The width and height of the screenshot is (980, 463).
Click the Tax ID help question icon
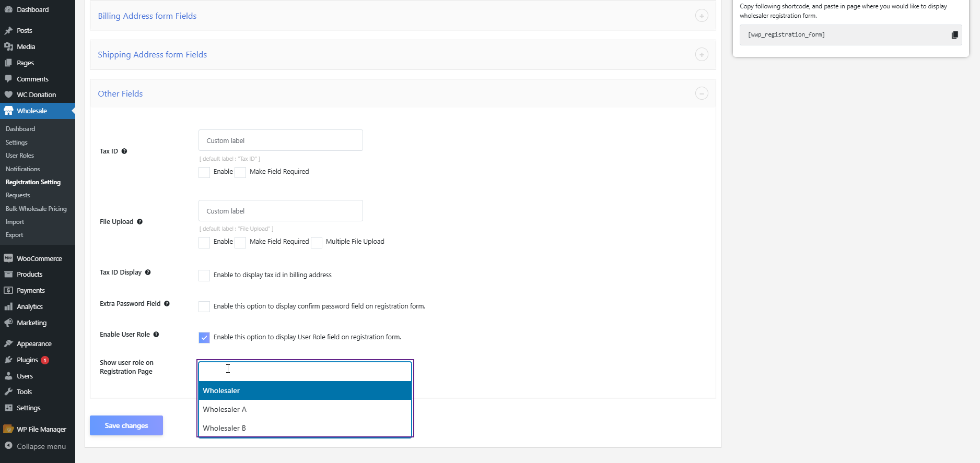click(124, 151)
